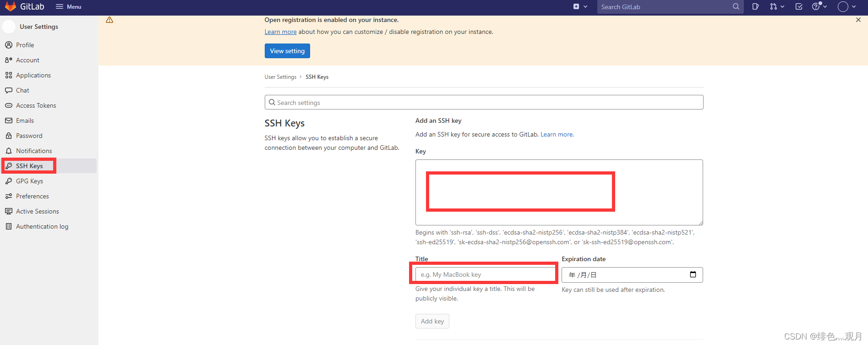Click the Add key button

[432, 321]
